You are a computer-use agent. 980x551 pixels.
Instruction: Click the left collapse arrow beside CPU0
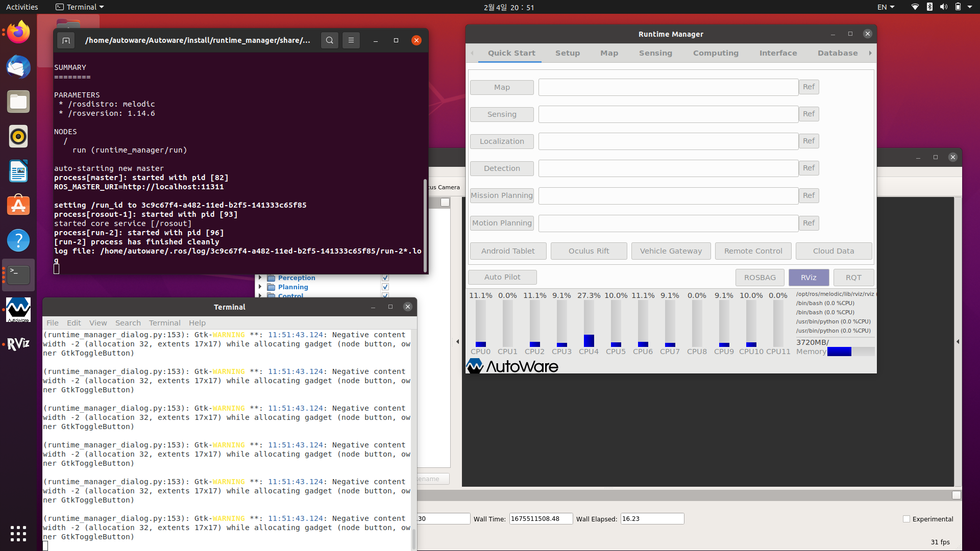(458, 341)
